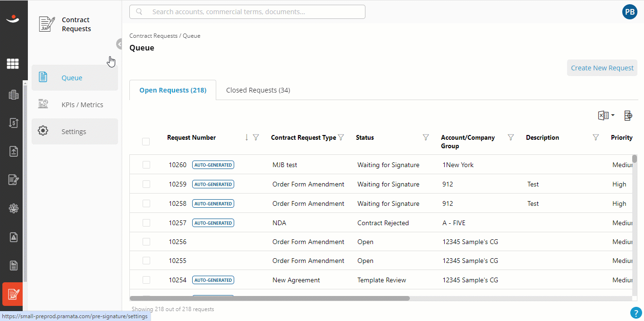This screenshot has height=321, width=644.
Task: Click the AUTO-GENERATED badge on request 10260
Action: tap(213, 165)
